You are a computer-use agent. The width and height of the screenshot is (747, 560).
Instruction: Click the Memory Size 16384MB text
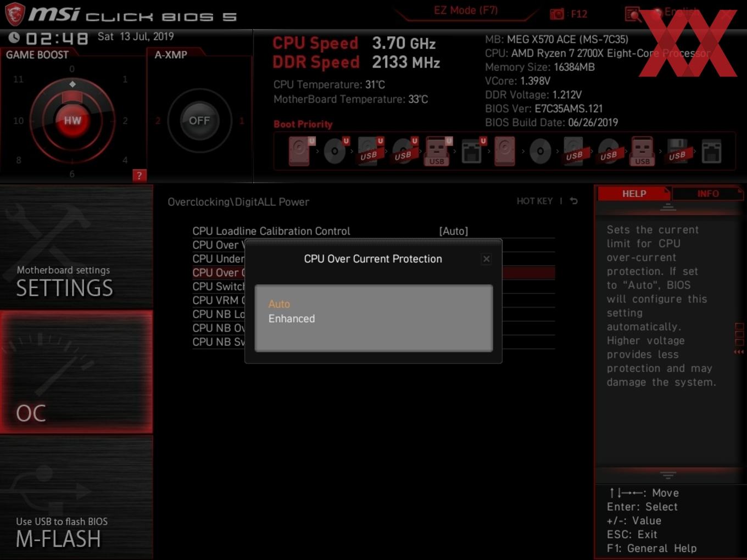coord(540,67)
